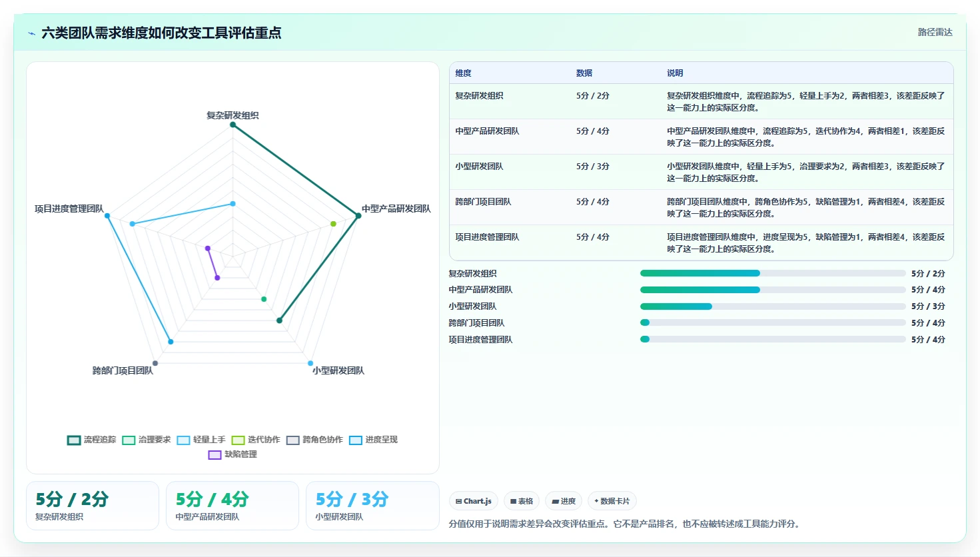Select the 项目进度管理团队 table row name

click(x=487, y=237)
